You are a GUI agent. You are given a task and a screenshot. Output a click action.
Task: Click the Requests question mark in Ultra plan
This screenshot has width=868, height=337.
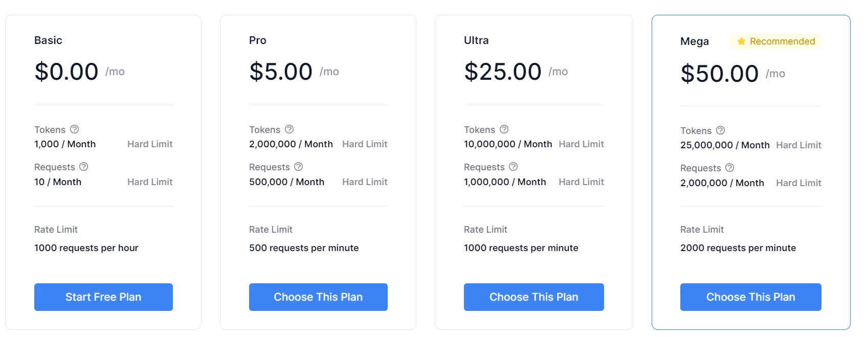click(x=514, y=167)
